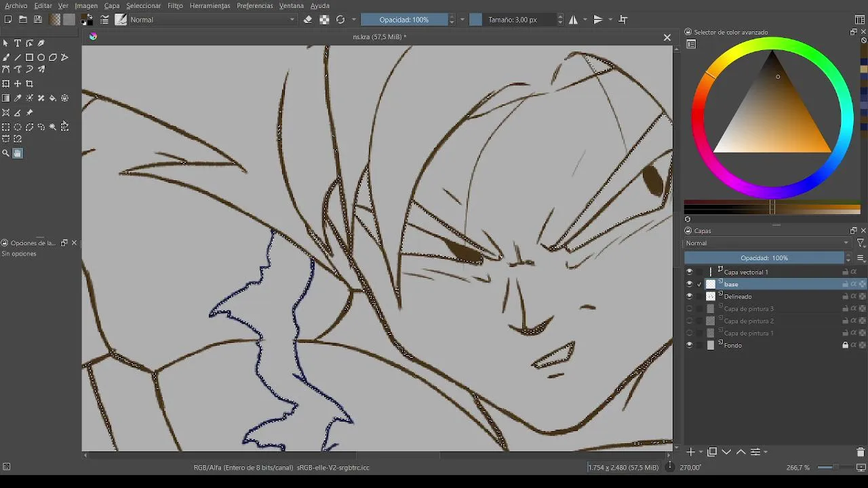Hide the Capa vectorial 1 layer
This screenshot has height=488, width=868.
690,272
